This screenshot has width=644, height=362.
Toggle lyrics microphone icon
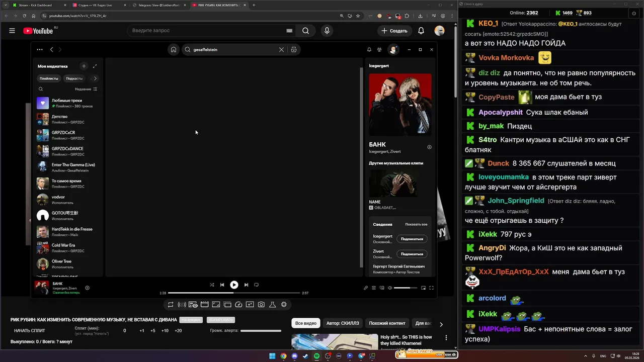pyautogui.click(x=366, y=288)
